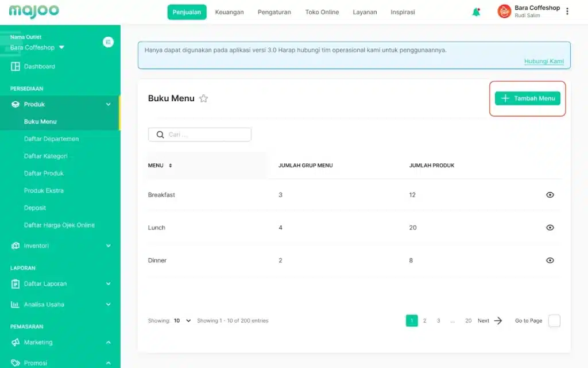Jump to page 20

(469, 321)
